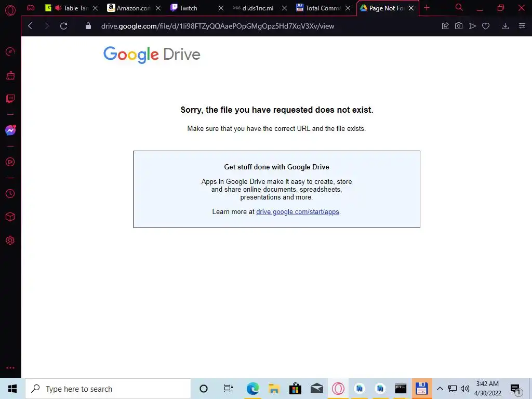Open the drive.google.com/start/apps link
The width and height of the screenshot is (532, 399).
coord(298,212)
